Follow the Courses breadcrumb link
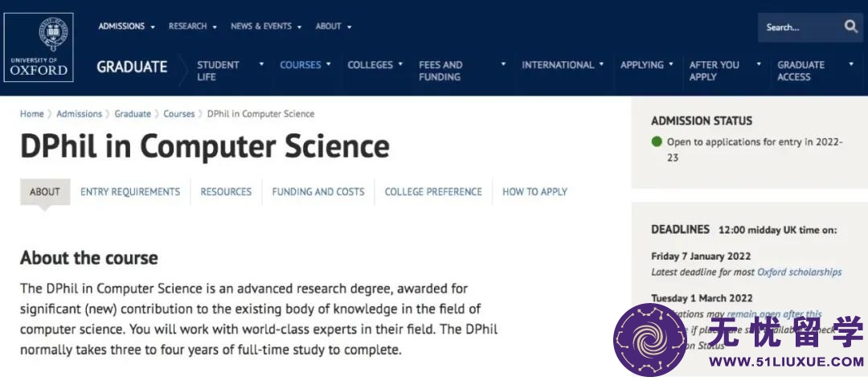 (178, 113)
